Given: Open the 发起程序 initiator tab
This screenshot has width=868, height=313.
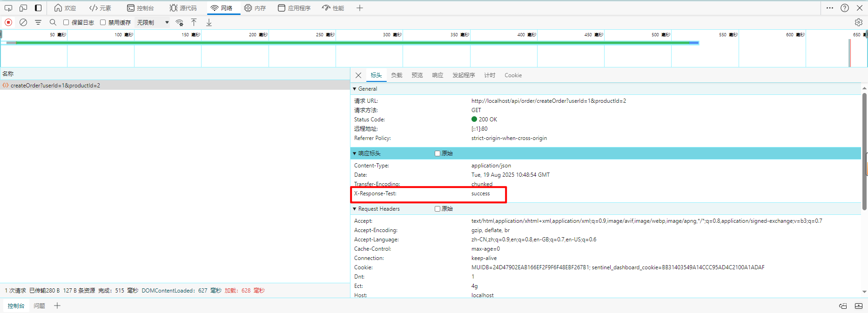Looking at the screenshot, I should [x=464, y=75].
